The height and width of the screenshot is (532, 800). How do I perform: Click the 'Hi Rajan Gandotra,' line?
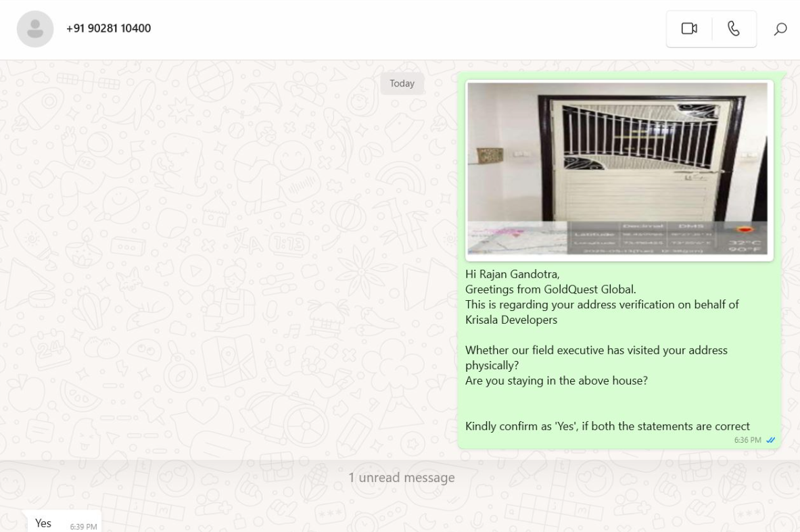[x=512, y=274]
